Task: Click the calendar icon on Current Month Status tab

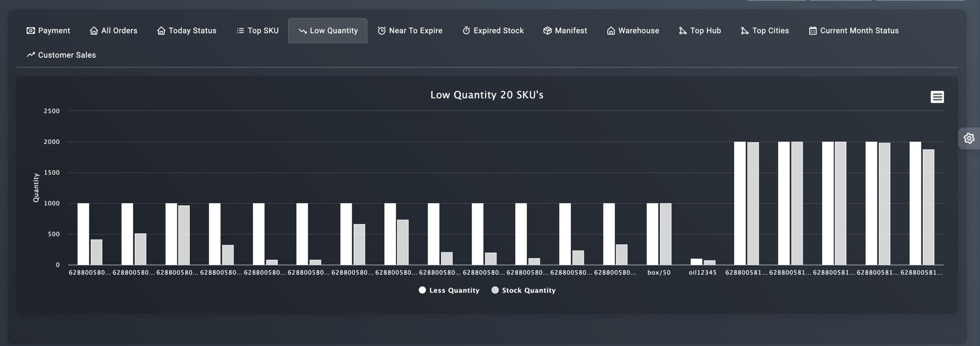Action: coord(812,30)
